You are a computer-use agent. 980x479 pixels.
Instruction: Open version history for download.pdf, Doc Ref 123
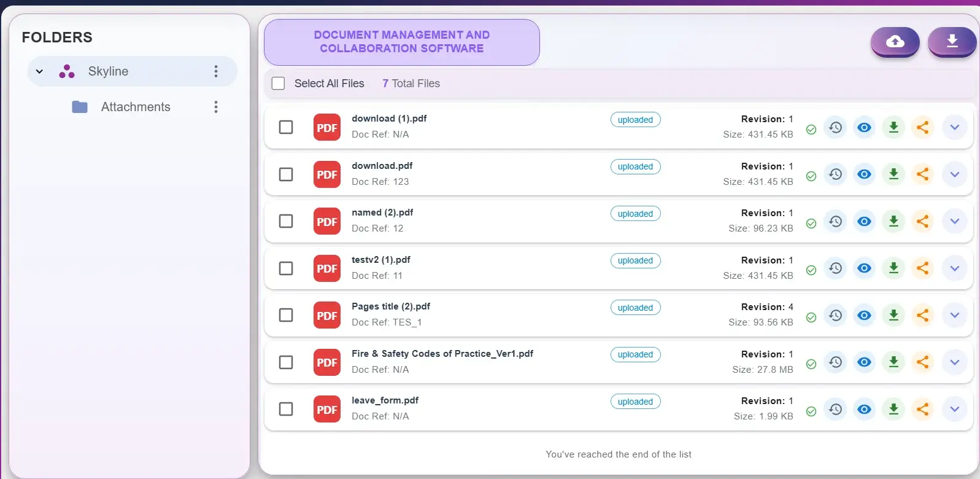835,174
